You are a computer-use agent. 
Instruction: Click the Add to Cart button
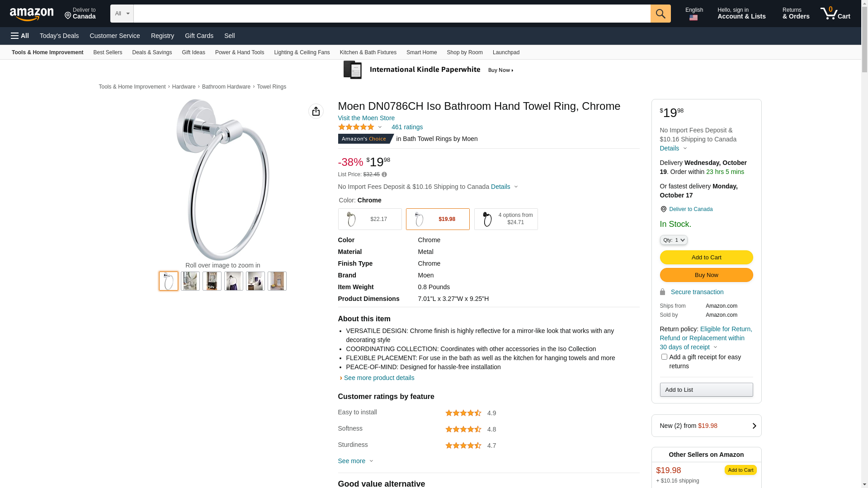pyautogui.click(x=706, y=258)
